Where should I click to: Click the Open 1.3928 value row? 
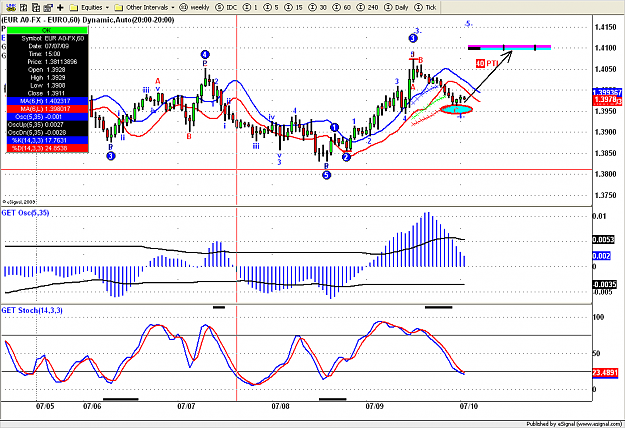[47, 70]
